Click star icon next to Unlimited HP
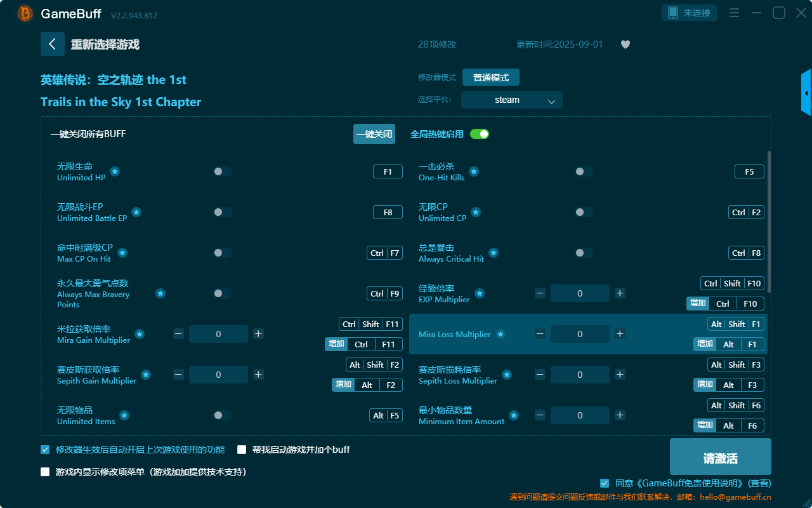The width and height of the screenshot is (812, 508). coord(115,171)
